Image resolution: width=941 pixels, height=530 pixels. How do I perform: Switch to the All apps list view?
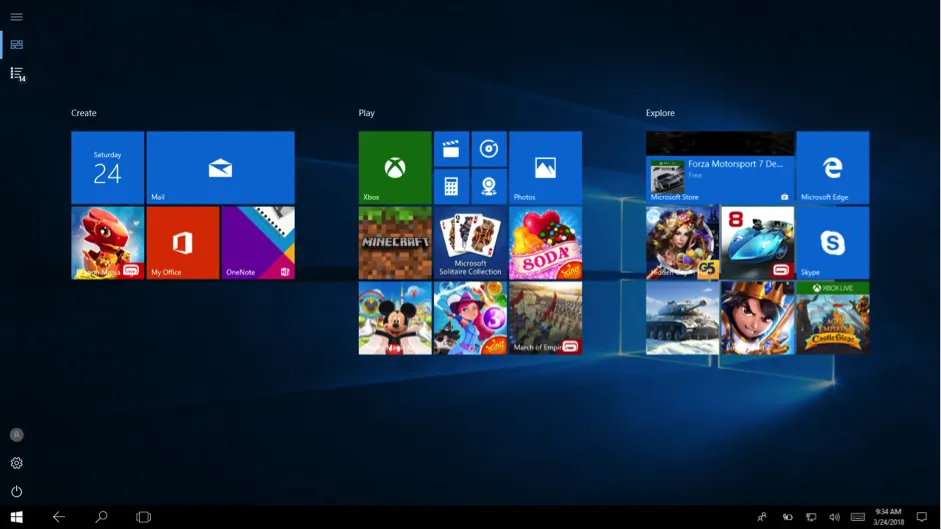coord(16,74)
